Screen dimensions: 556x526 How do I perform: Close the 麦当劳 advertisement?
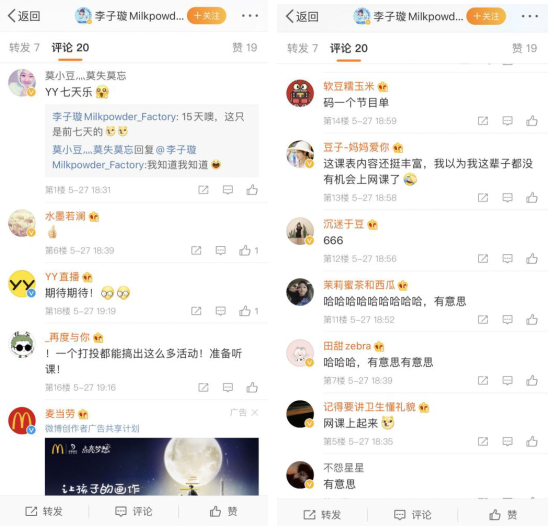[x=255, y=413]
